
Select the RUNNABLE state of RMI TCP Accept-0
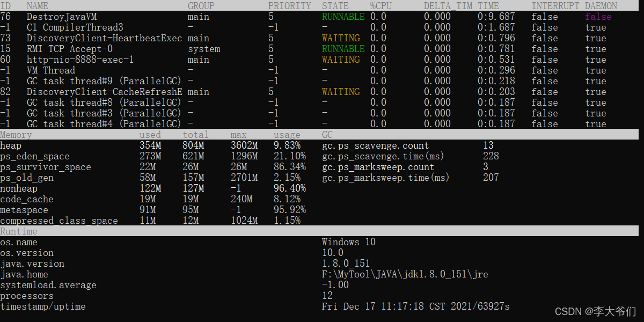(x=341, y=48)
